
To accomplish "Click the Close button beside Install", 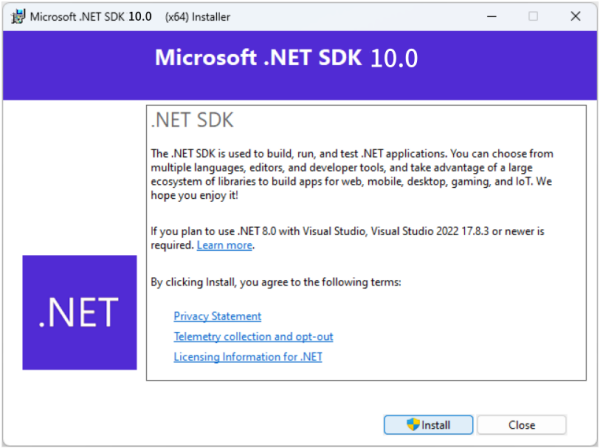I will 522,425.
